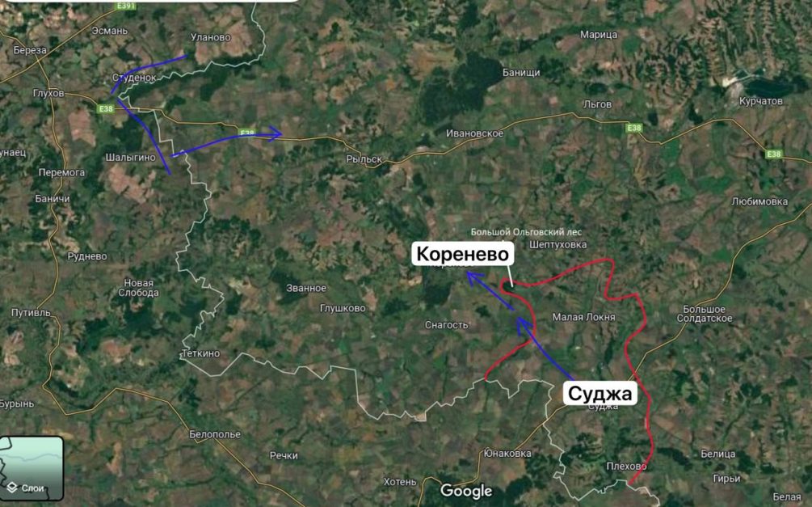Click the blue arrowhead pointing to Коренево
This screenshot has height=507, width=812.
tap(473, 278)
